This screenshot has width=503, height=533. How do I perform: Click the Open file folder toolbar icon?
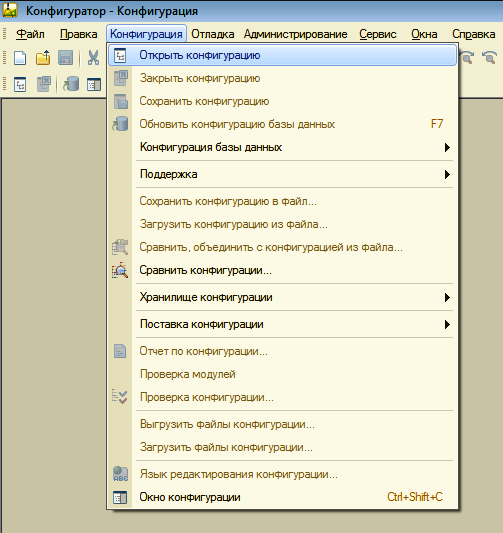point(43,57)
